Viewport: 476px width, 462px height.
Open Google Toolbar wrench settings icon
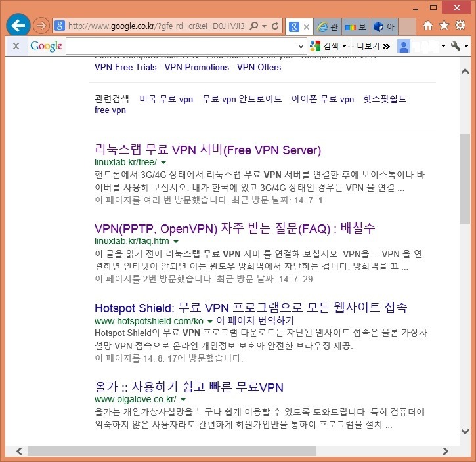click(x=456, y=46)
